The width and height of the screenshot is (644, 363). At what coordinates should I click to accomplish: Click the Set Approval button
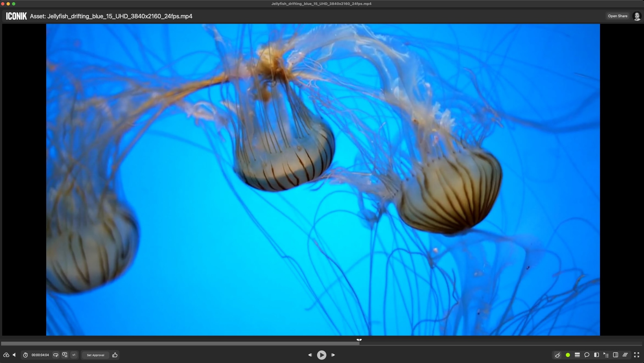[95, 355]
